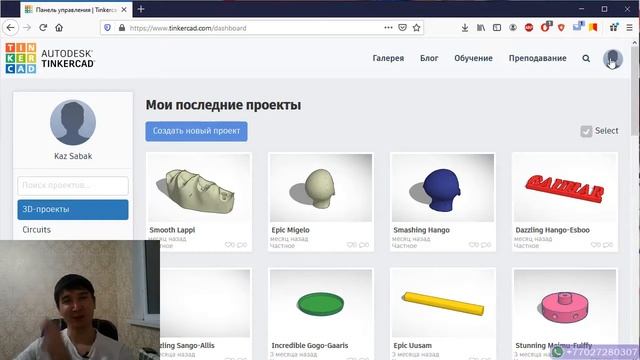640x360 pixels.
Task: Toggle the Select checkbox
Action: (x=586, y=131)
